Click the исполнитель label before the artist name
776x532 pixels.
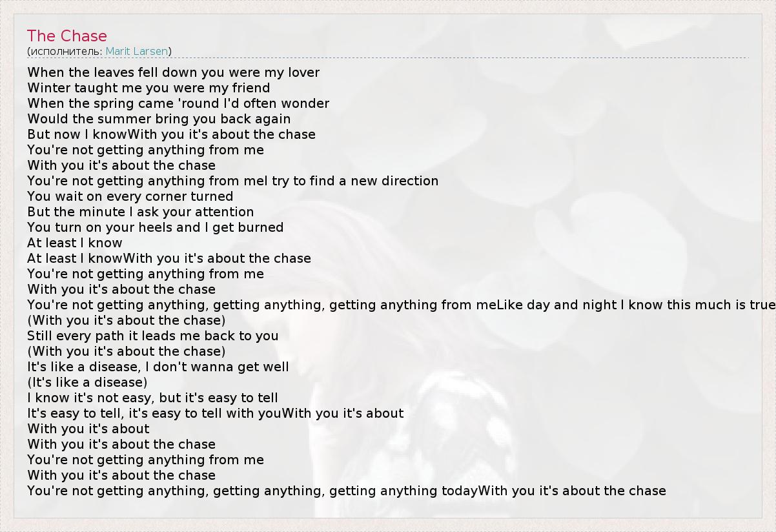pos(66,51)
